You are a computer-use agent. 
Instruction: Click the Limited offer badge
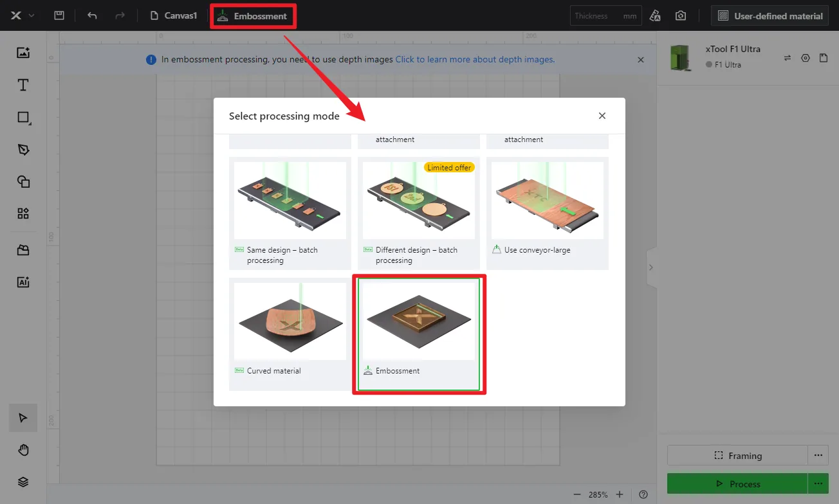tap(449, 167)
